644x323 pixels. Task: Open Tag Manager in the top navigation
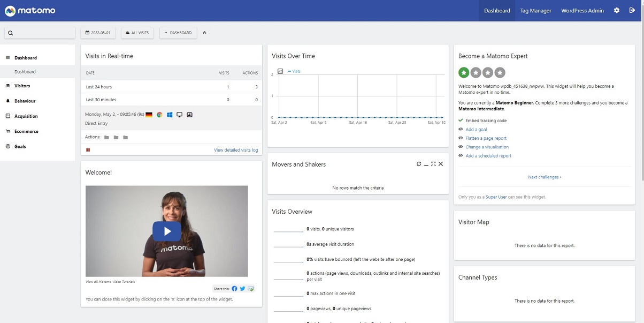(536, 11)
